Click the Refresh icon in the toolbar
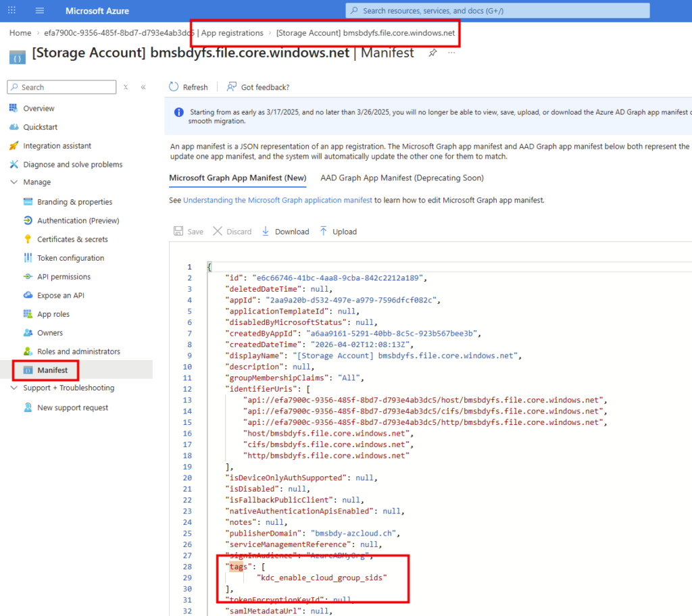This screenshot has width=692, height=616. pyautogui.click(x=174, y=87)
